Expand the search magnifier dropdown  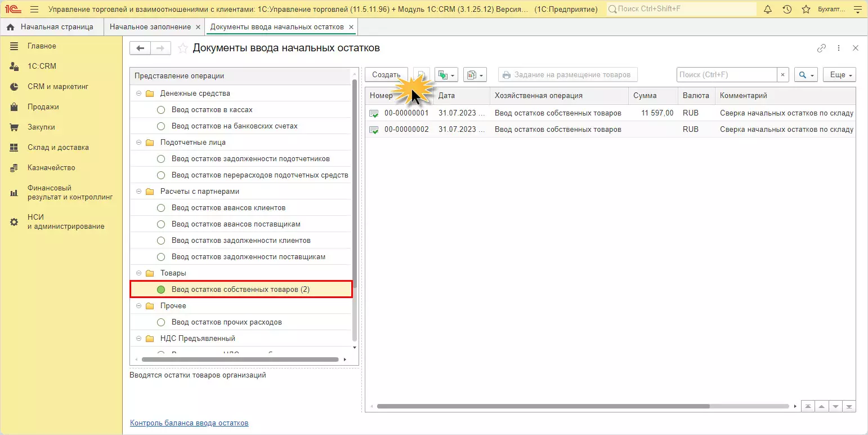coord(806,75)
